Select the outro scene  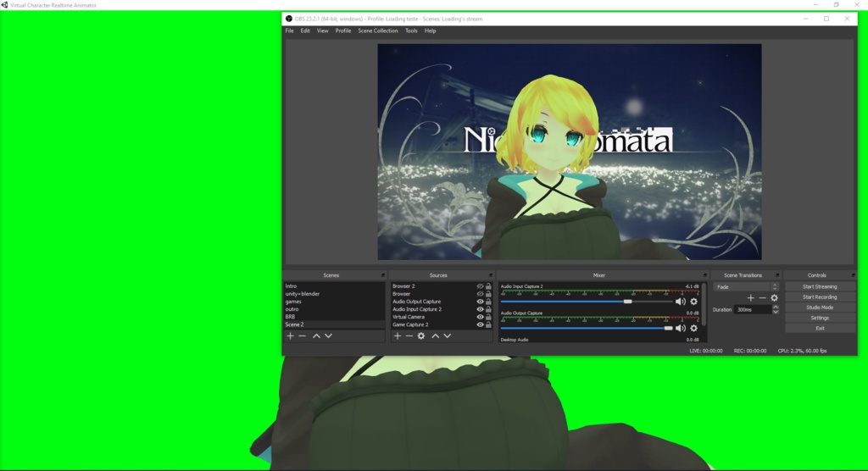[334, 309]
